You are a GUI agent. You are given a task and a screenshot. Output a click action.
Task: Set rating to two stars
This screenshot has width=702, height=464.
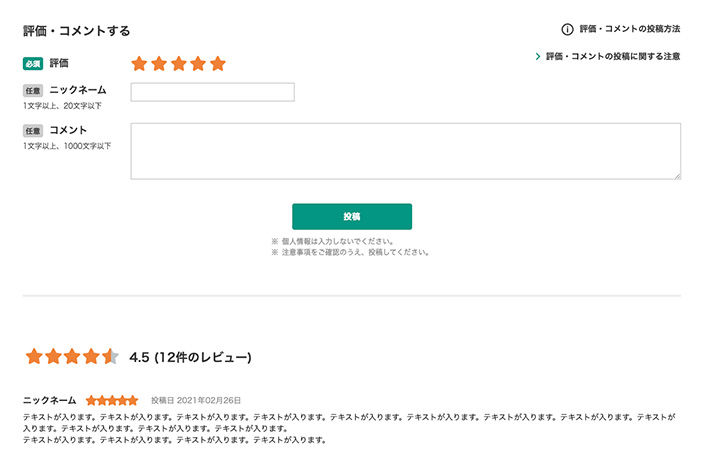(x=159, y=64)
